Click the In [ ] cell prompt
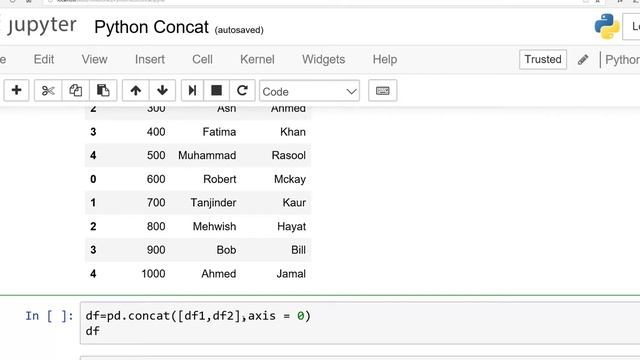 pos(49,316)
